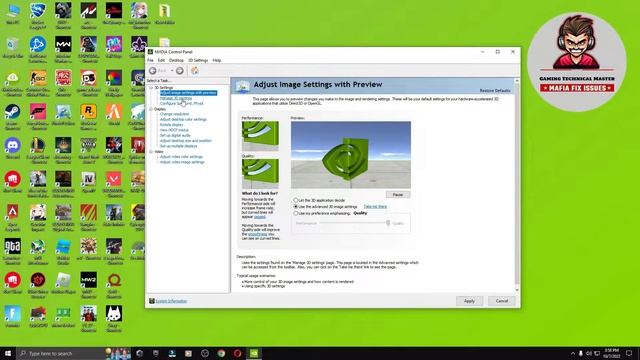Open View HDCP status task

[x=174, y=130]
